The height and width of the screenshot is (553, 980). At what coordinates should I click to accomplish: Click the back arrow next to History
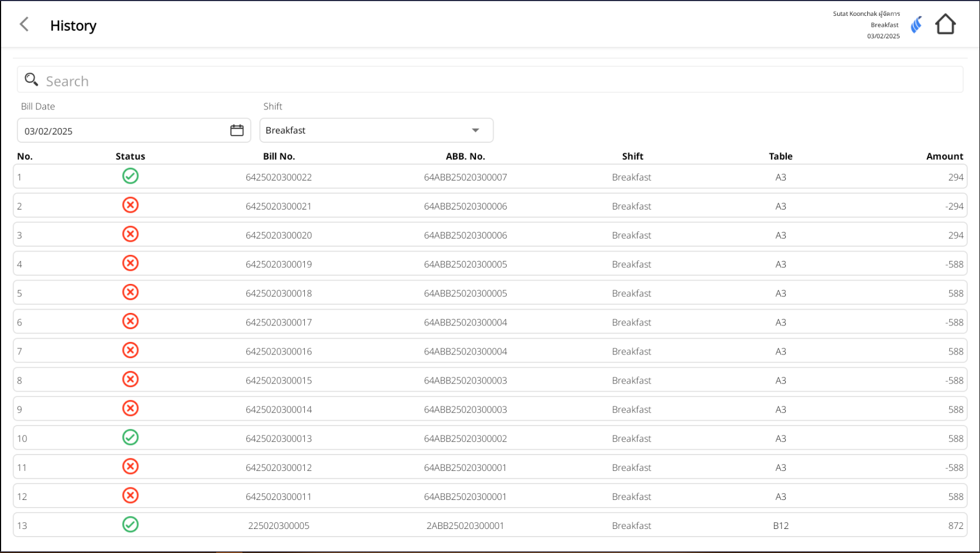click(x=24, y=25)
